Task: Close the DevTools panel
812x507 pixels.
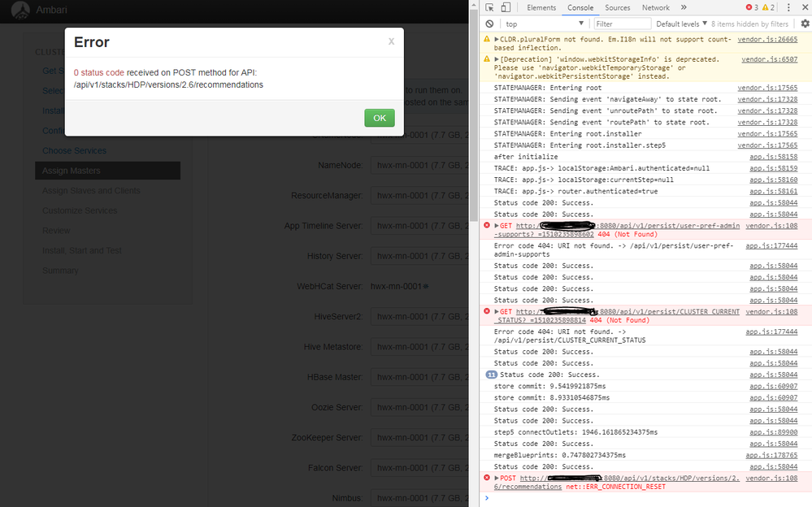Action: pyautogui.click(x=805, y=8)
